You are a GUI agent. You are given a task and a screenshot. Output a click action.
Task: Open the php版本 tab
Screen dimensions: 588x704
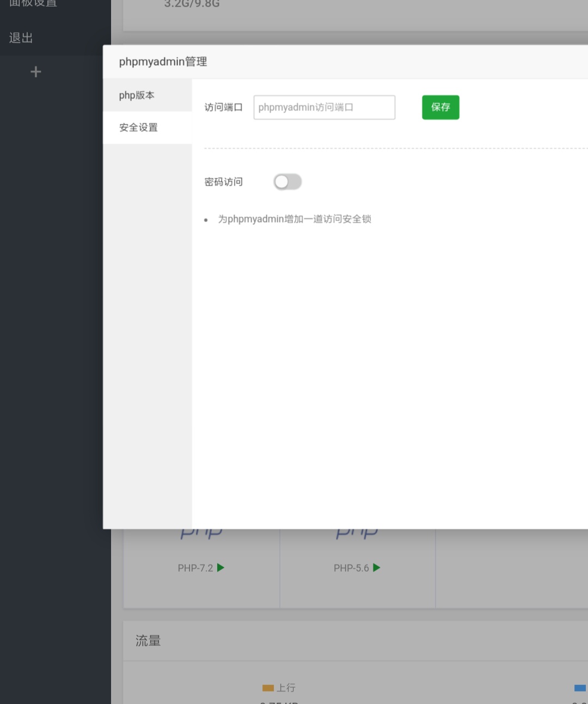pos(147,95)
